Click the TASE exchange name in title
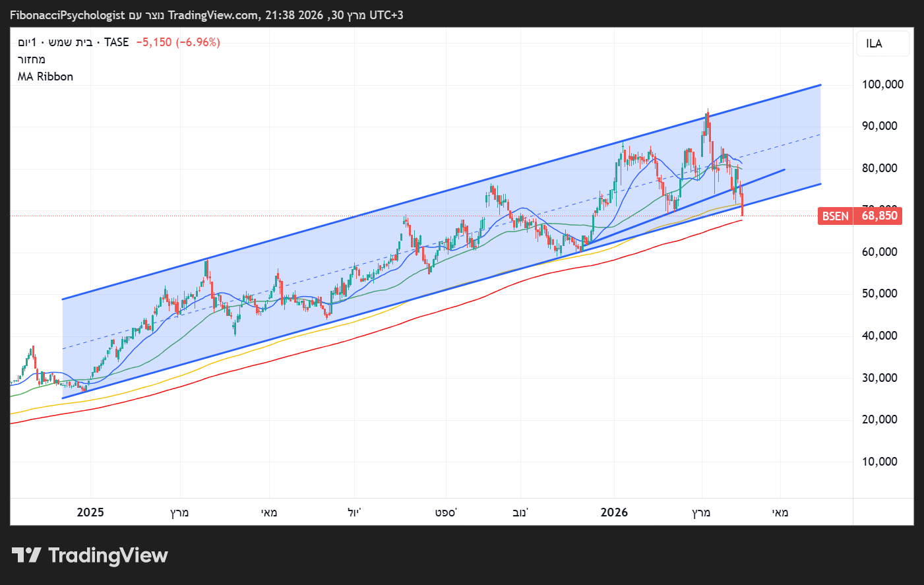924x585 pixels. (x=117, y=42)
